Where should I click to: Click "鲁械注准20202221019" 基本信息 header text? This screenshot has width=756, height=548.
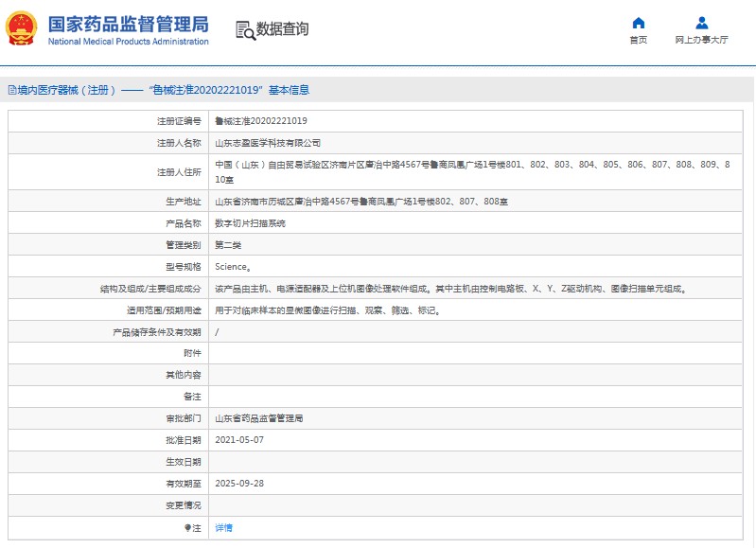229,90
